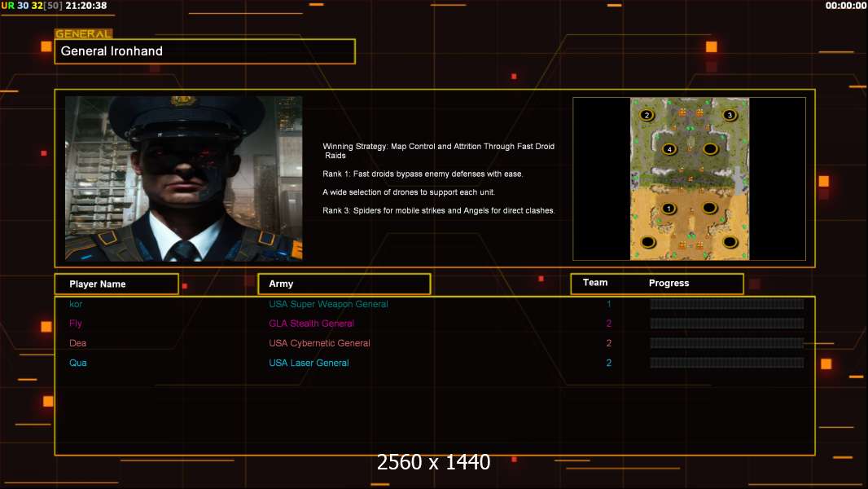Click the Winning Strategy description text
Screen dimensions: 868x489
click(438, 151)
